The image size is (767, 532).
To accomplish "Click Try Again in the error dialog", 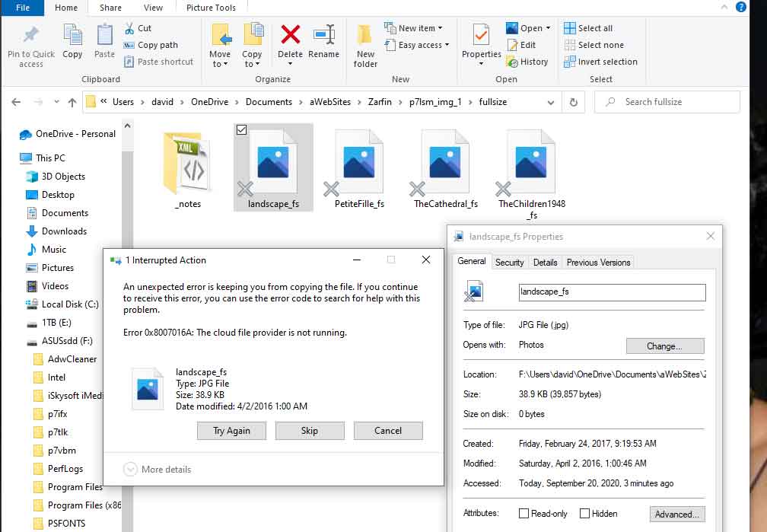I will click(231, 431).
